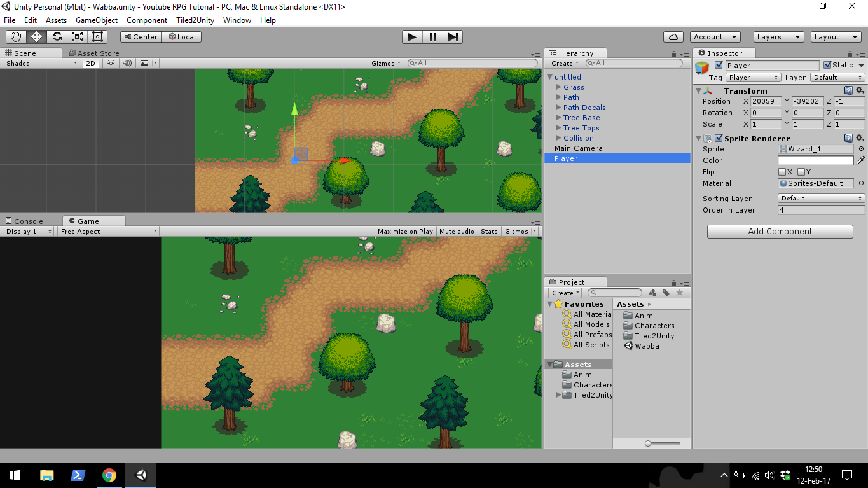Open the Window menu
868x488 pixels.
tap(237, 20)
